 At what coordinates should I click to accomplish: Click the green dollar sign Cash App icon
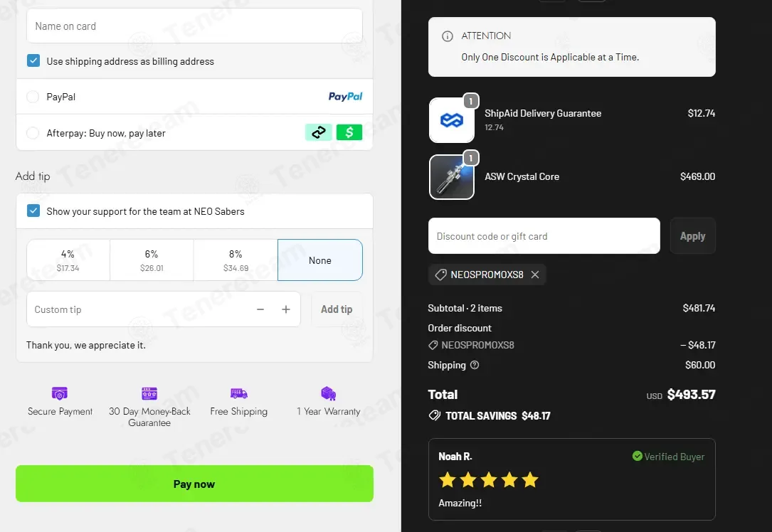[349, 132]
